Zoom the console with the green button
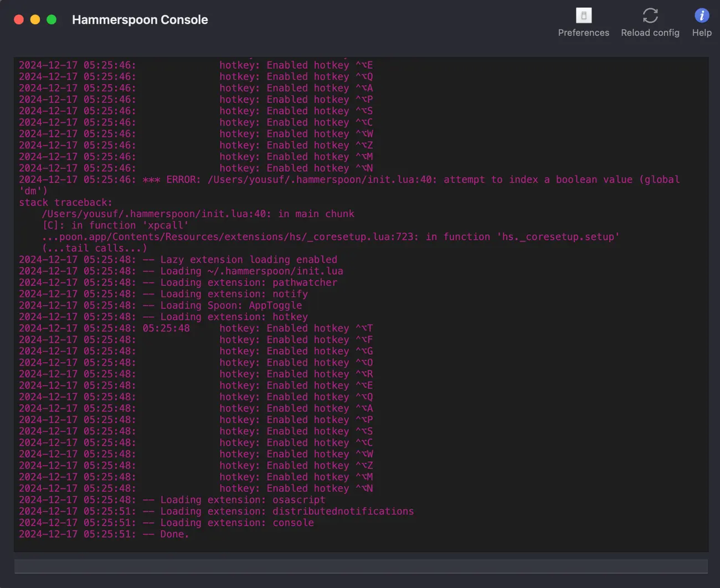This screenshot has height=588, width=720. pyautogui.click(x=52, y=20)
